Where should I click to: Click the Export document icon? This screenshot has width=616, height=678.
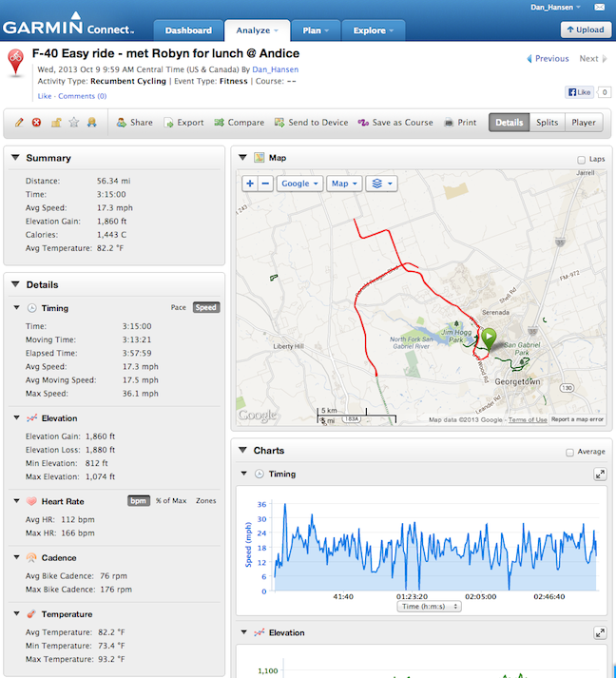click(x=168, y=123)
